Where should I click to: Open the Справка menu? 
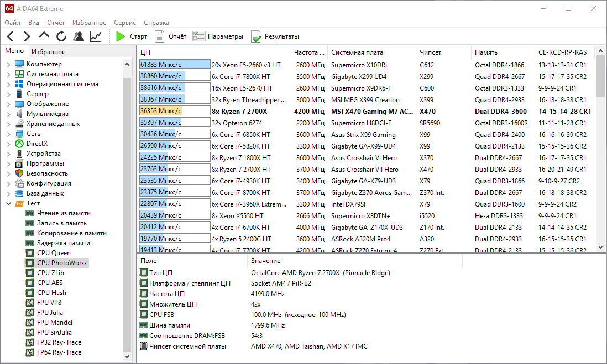[156, 23]
